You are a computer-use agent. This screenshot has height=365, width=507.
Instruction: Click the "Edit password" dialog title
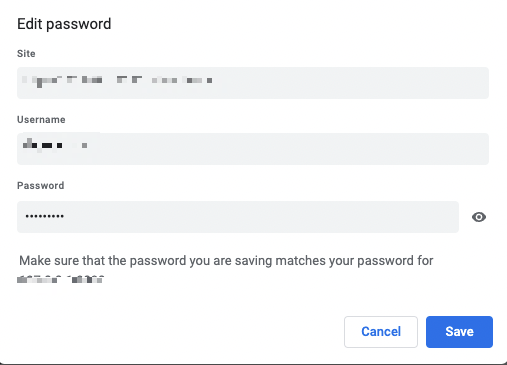(x=64, y=24)
